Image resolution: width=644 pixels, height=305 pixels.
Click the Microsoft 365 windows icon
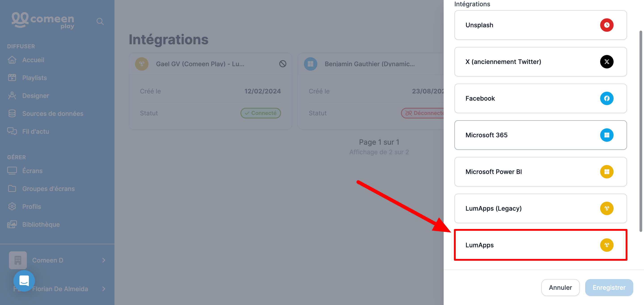tap(606, 135)
